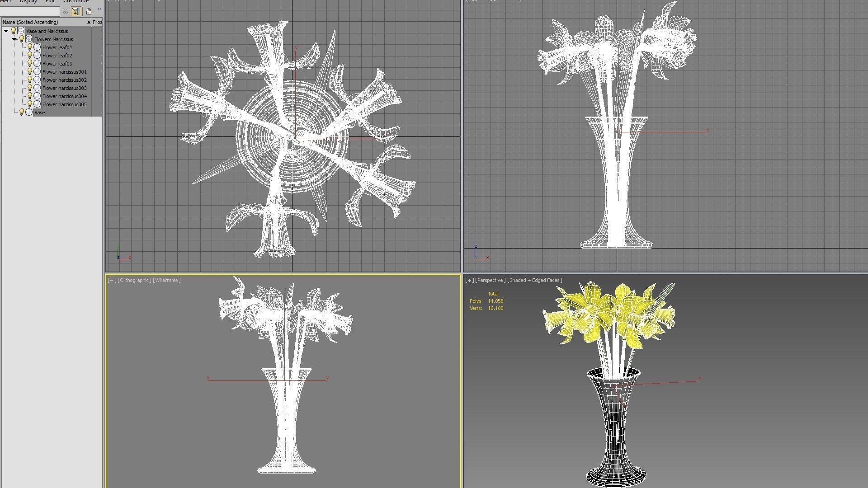The height and width of the screenshot is (488, 868).
Task: Click the geometry sphere icon of Flower leaf01
Action: tap(37, 47)
